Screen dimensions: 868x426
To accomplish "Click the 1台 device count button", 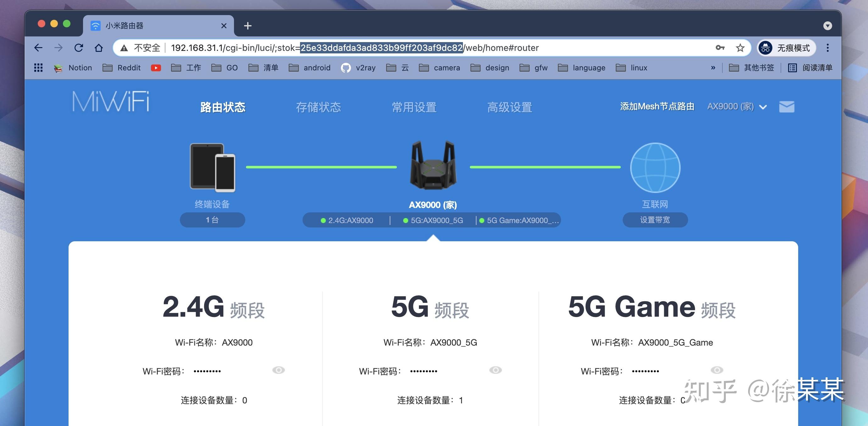I will tap(212, 220).
